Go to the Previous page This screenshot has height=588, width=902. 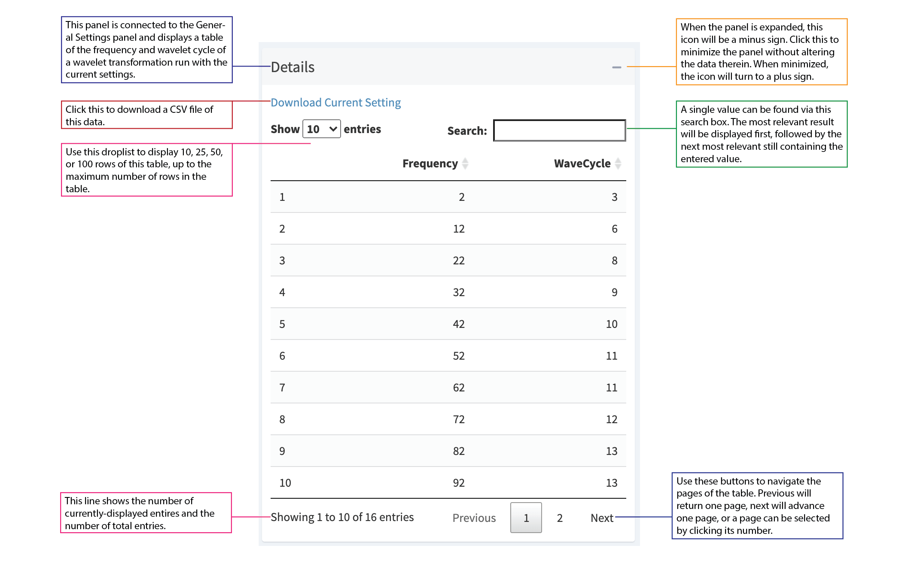pos(474,518)
